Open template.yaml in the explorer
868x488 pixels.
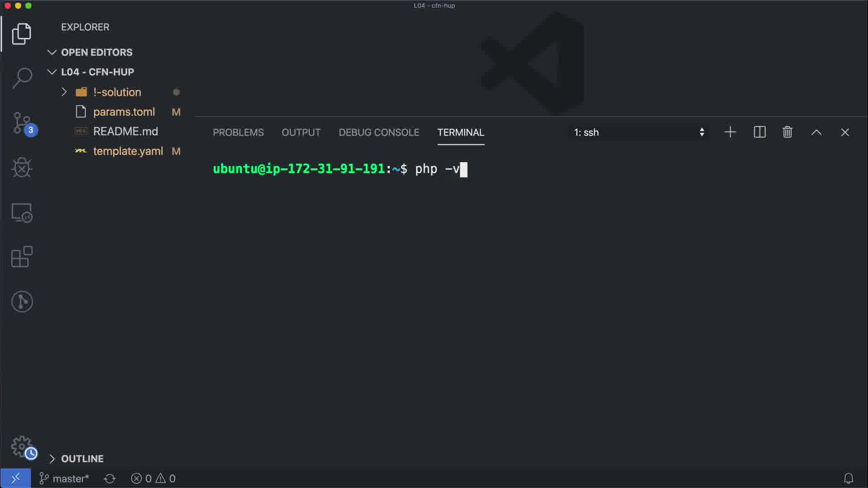tap(127, 151)
